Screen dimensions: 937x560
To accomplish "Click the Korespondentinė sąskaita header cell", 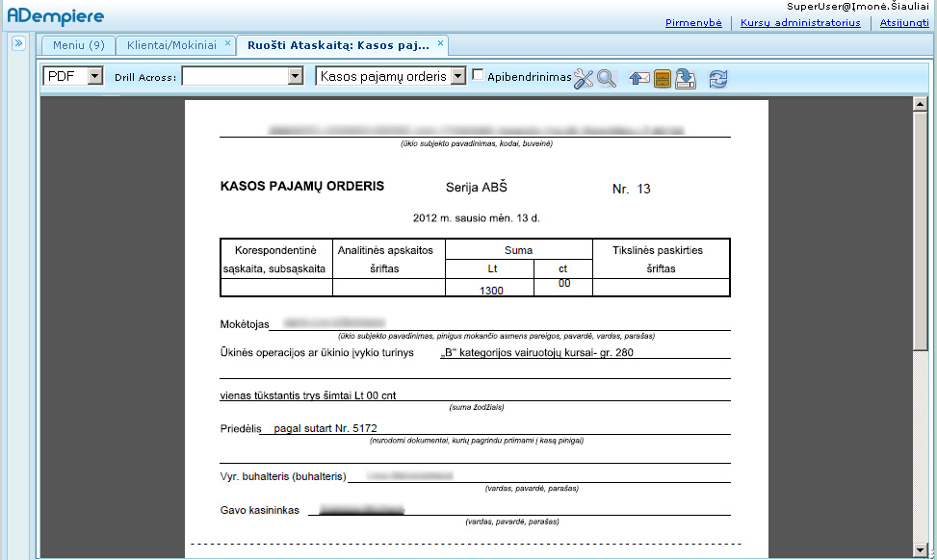I will tap(276, 259).
